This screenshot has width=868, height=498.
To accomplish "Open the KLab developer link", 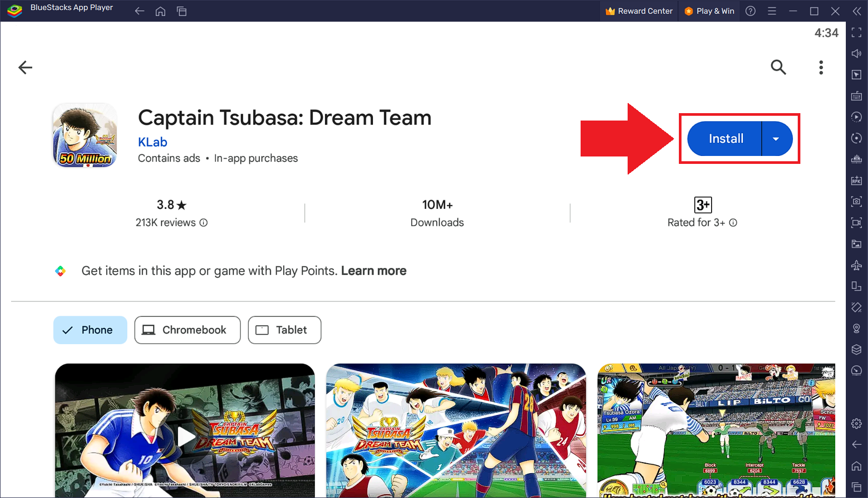I will (153, 142).
